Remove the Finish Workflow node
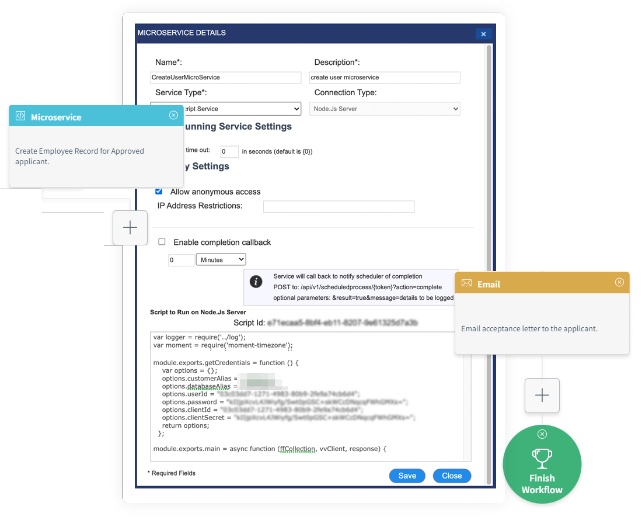 pyautogui.click(x=542, y=434)
